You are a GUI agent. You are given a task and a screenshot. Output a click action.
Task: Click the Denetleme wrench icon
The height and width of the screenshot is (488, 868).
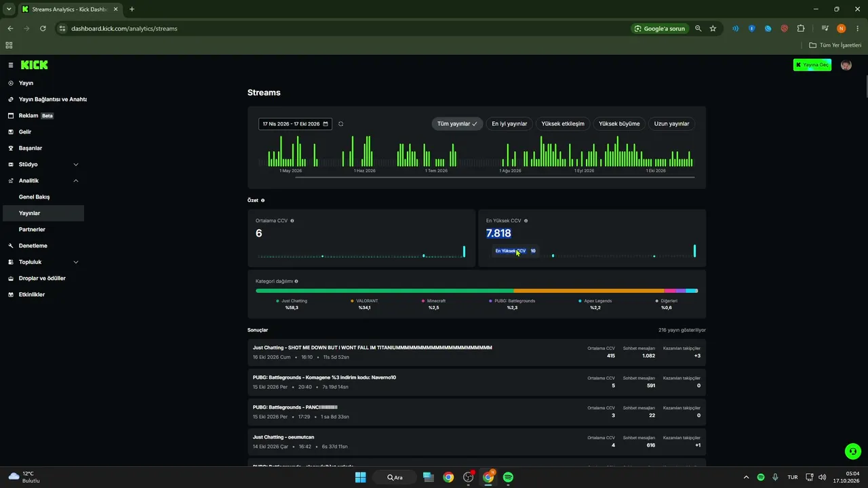(11, 245)
